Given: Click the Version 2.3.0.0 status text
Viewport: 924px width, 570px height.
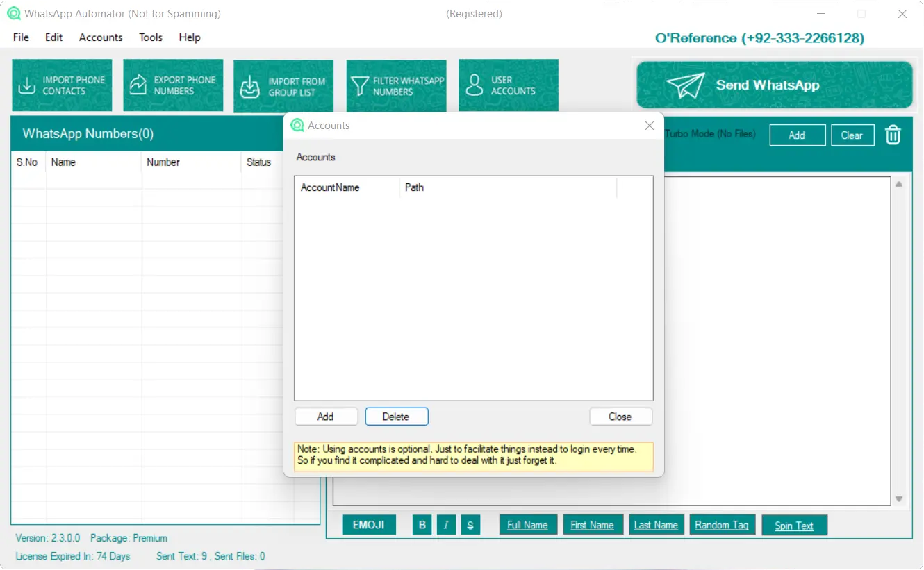Looking at the screenshot, I should click(x=48, y=538).
